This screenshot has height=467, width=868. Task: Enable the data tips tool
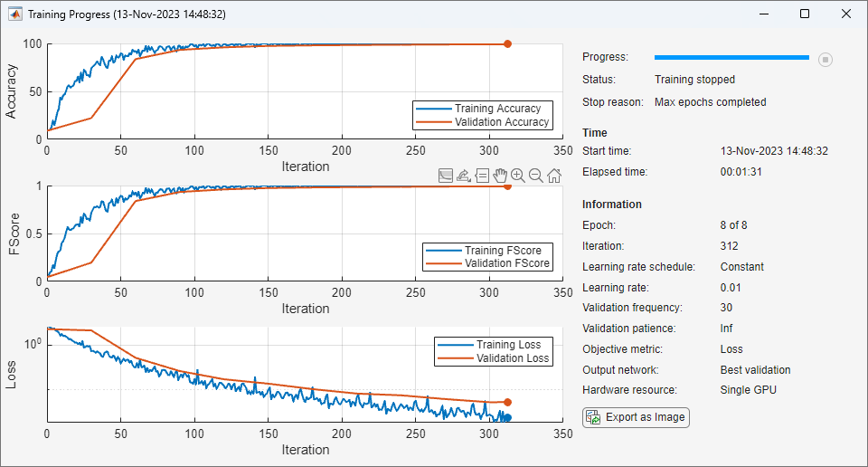pyautogui.click(x=482, y=176)
